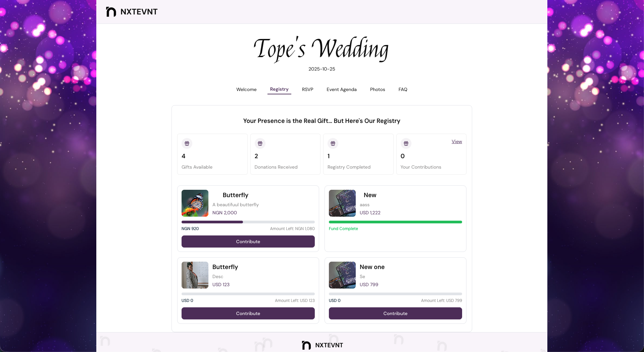Image resolution: width=644 pixels, height=352 pixels.
Task: Contribute to the New one gift
Action: coord(395,313)
